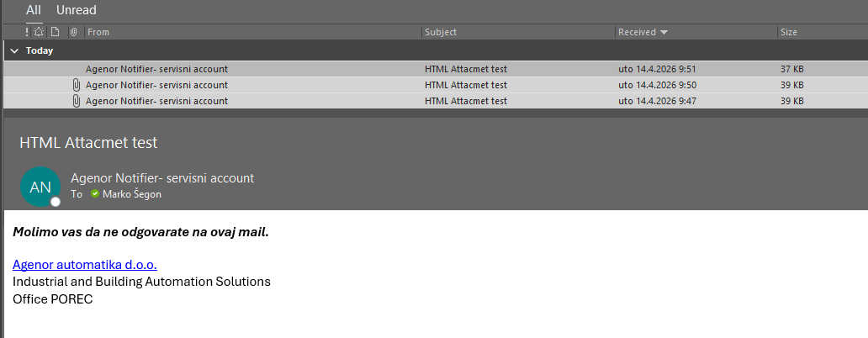
Task: Sort the list by Subject column
Action: coord(441,32)
